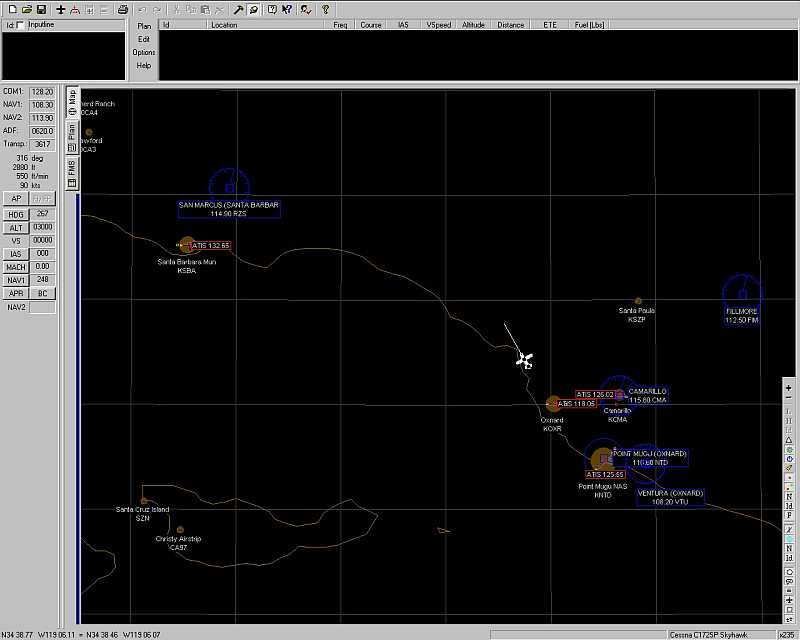This screenshot has height=640, width=800.
Task: Click the hammer tool icon
Action: tap(239, 9)
